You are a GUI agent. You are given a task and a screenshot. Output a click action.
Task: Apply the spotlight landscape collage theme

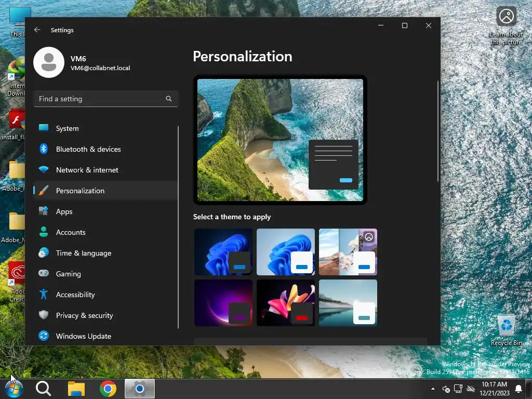pos(348,252)
